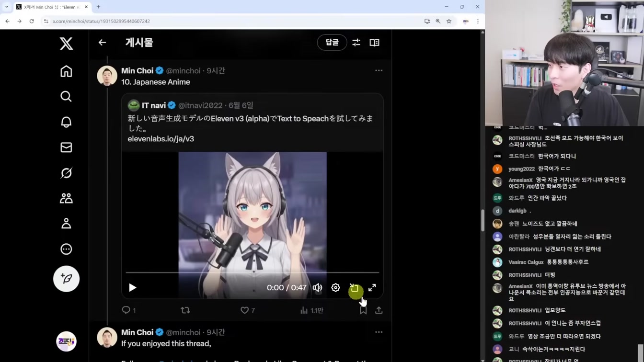The width and height of the screenshot is (644, 362).
Task: Open reader view book icon
Action: click(x=374, y=43)
